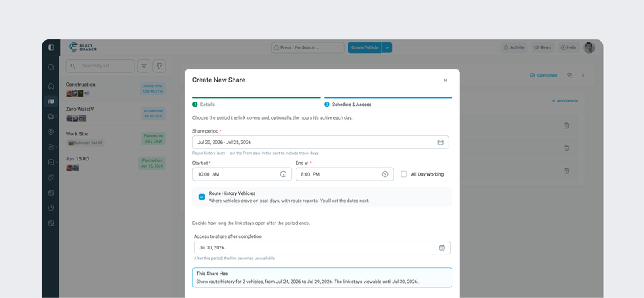Click the Bulldozer Cat 05 vehicle tag
The image size is (644, 298).
(x=85, y=143)
